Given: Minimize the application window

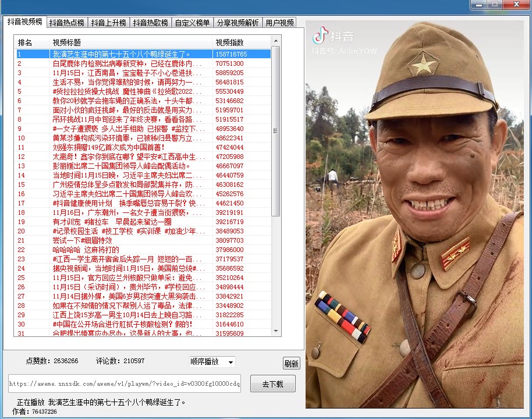Looking at the screenshot, I should [479, 5].
